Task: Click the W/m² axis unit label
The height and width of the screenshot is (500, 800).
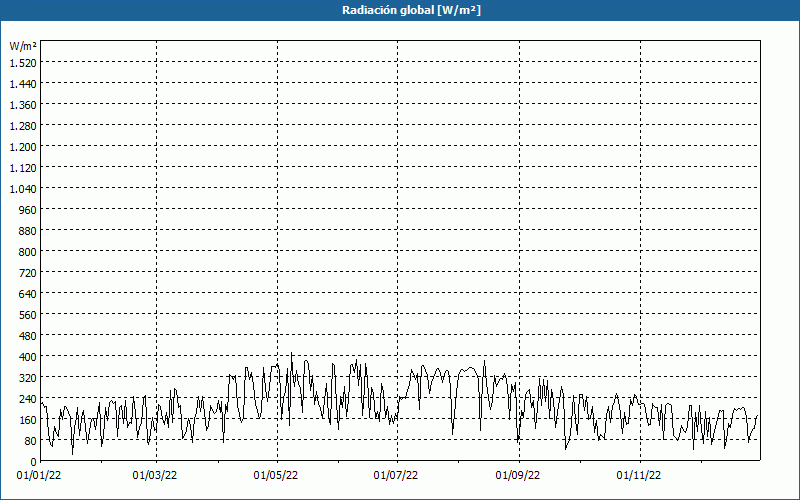Action: pyautogui.click(x=23, y=46)
